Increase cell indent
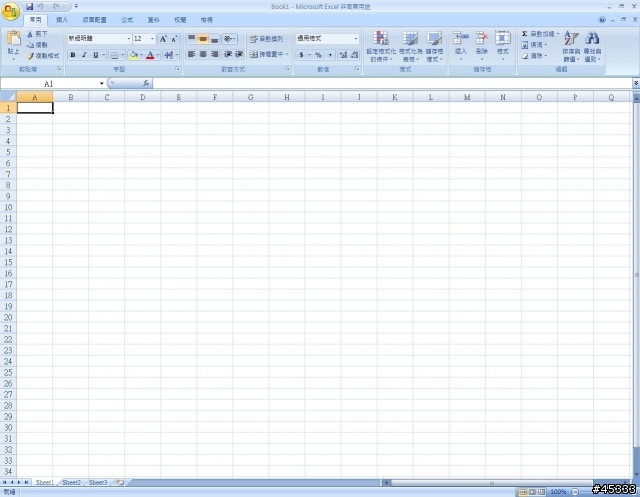Screen dimensions: 640x497 [x=239, y=54]
